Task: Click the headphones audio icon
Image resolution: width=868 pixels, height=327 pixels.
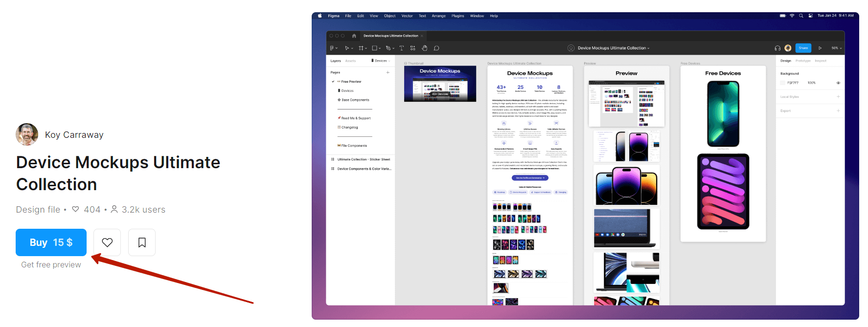Action: [x=777, y=48]
